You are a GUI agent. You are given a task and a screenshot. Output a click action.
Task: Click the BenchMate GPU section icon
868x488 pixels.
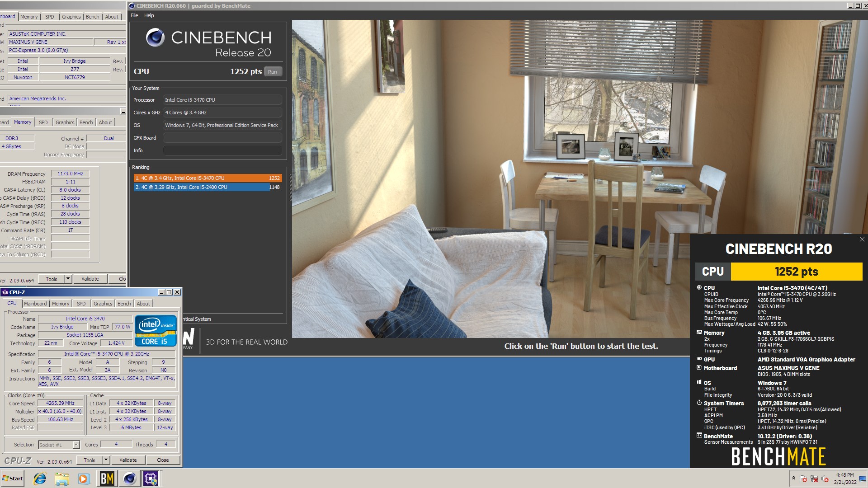click(699, 359)
